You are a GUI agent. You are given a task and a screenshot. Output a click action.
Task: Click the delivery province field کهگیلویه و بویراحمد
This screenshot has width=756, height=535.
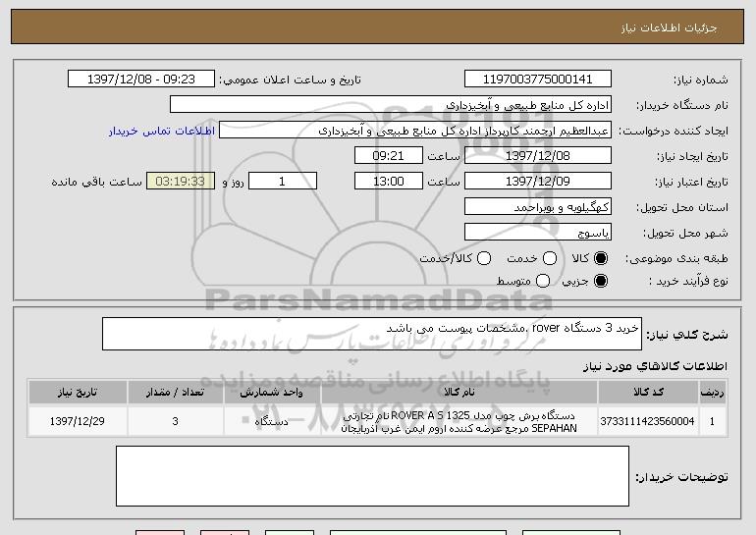[537, 207]
